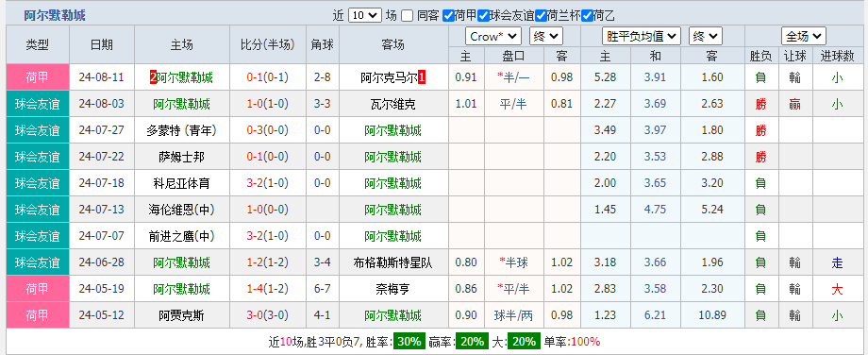The image size is (868, 355).
Task: Click corner count 2-8
Action: 322,77
